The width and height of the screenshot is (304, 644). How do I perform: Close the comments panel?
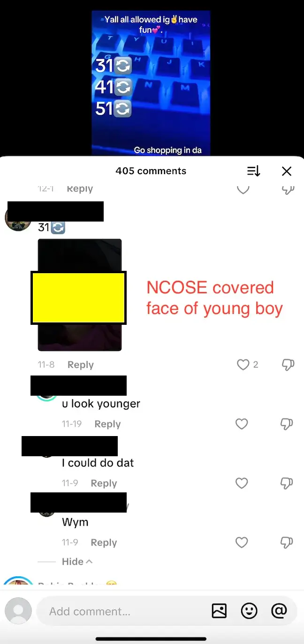coord(287,171)
